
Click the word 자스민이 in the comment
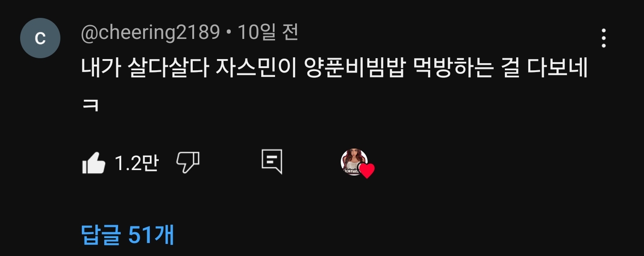click(x=255, y=68)
